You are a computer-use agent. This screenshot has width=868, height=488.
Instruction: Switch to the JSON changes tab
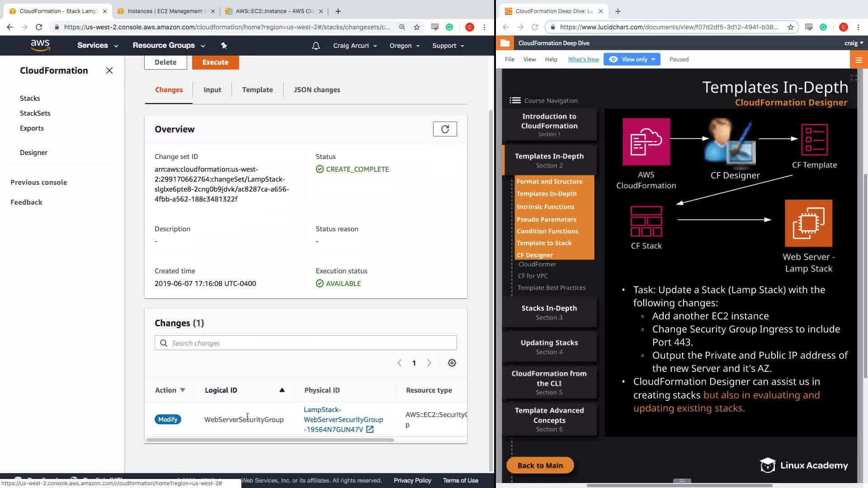tap(316, 89)
